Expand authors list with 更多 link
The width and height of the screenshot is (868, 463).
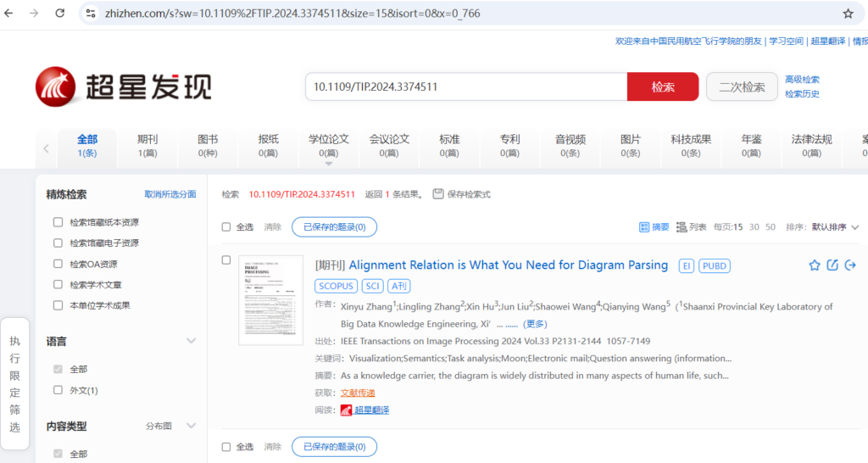535,324
